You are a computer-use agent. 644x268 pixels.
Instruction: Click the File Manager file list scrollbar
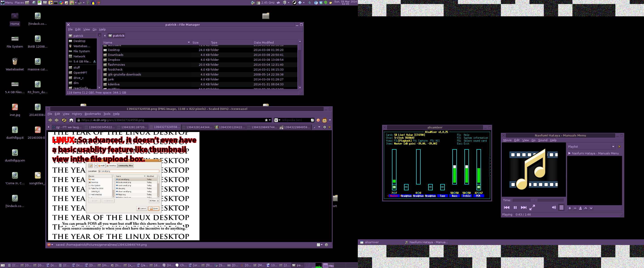pyautogui.click(x=300, y=65)
